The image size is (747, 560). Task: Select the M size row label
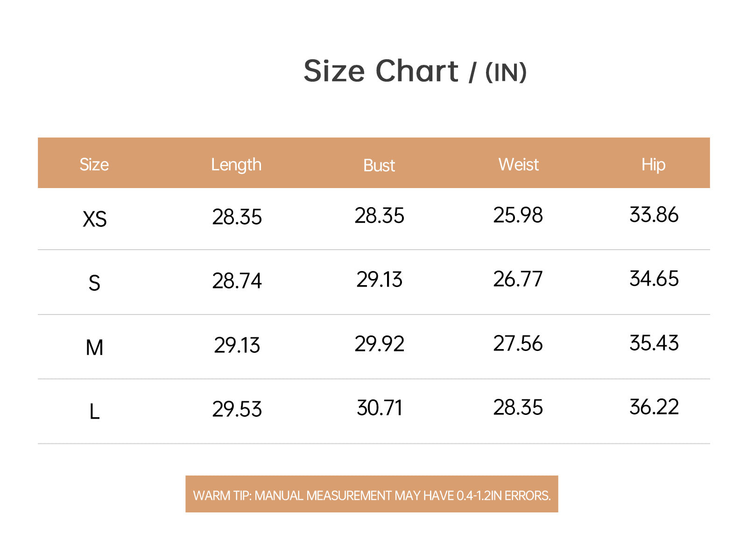[x=94, y=348]
